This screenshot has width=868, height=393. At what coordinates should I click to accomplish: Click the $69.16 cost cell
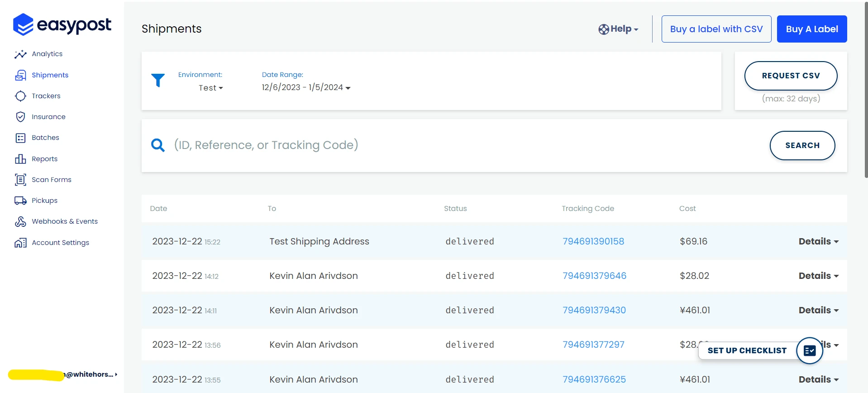[693, 241]
